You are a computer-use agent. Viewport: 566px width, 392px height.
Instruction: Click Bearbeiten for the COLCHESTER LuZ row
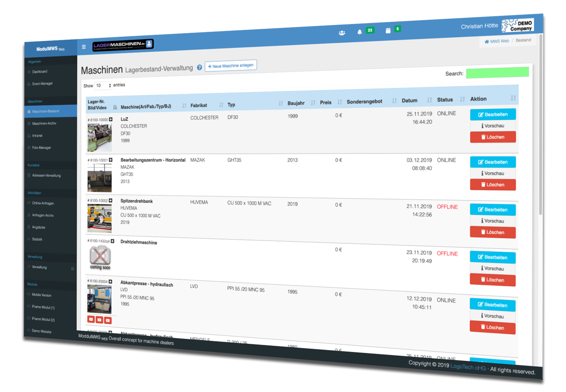[x=493, y=114]
